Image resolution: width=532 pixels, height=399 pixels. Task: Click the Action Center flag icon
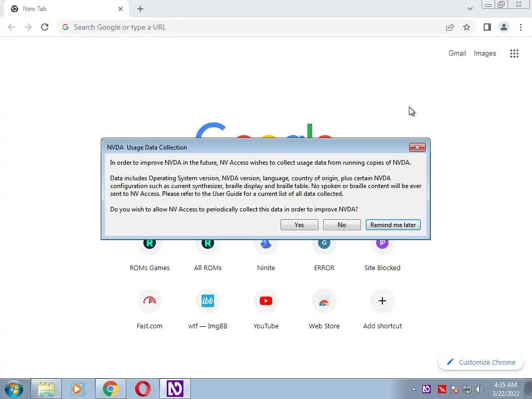[x=454, y=389]
